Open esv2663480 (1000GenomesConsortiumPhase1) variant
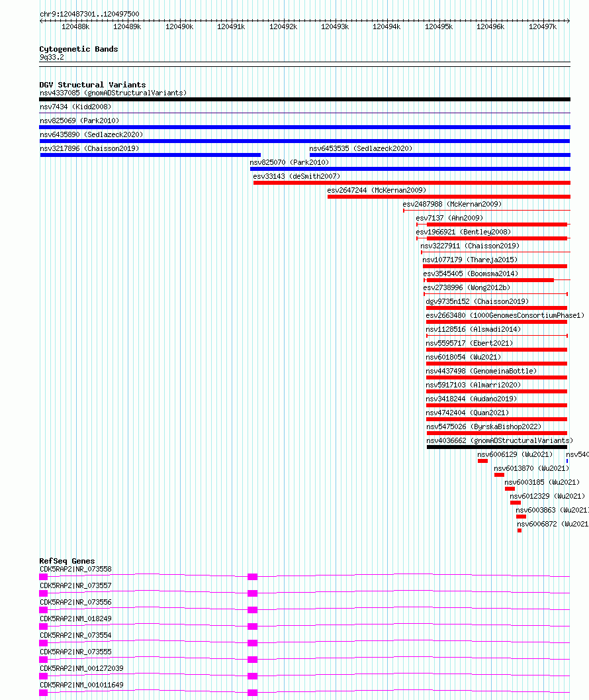Screen dimensions: 589x700 pyautogui.click(x=505, y=315)
